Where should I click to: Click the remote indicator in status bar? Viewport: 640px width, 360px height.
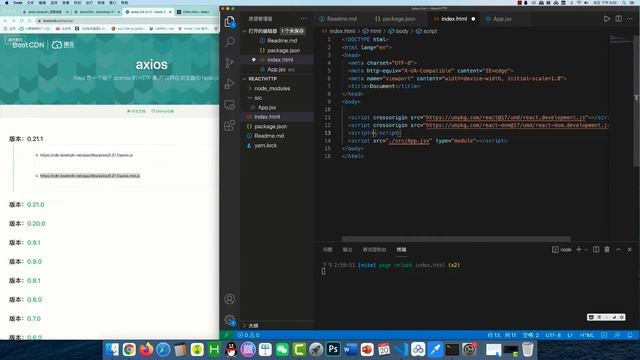pos(226,335)
